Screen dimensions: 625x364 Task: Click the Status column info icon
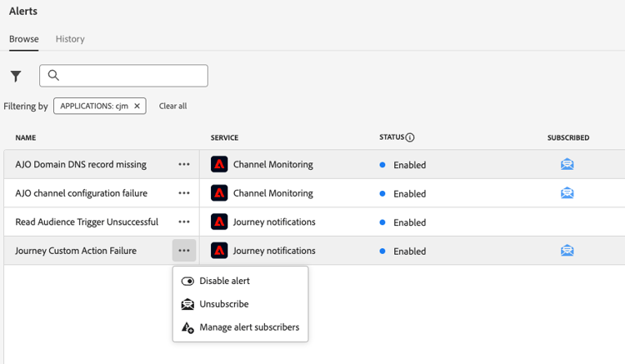click(x=410, y=137)
